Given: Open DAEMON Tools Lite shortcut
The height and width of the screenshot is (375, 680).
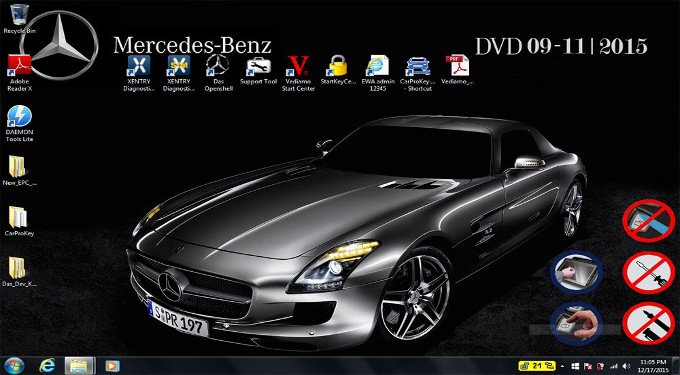Looking at the screenshot, I should 19,124.
